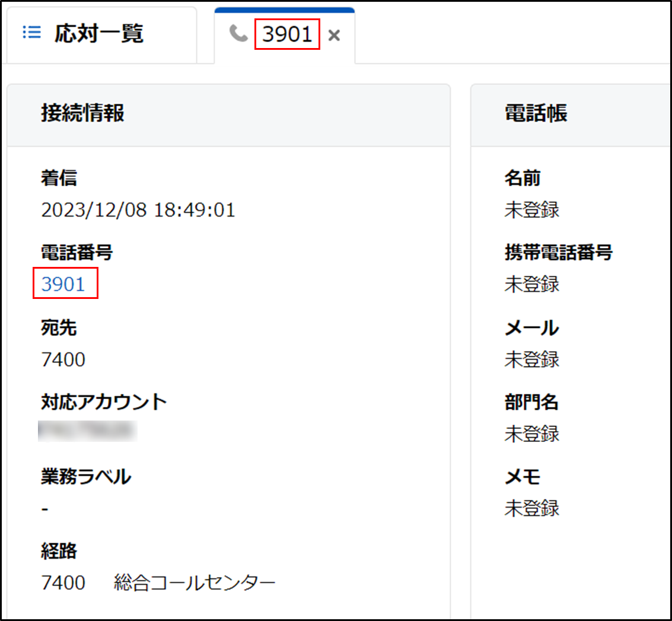Select the incoming call timestamp 2023/12/08 18:49:01
This screenshot has height=621, width=672.
(x=138, y=210)
